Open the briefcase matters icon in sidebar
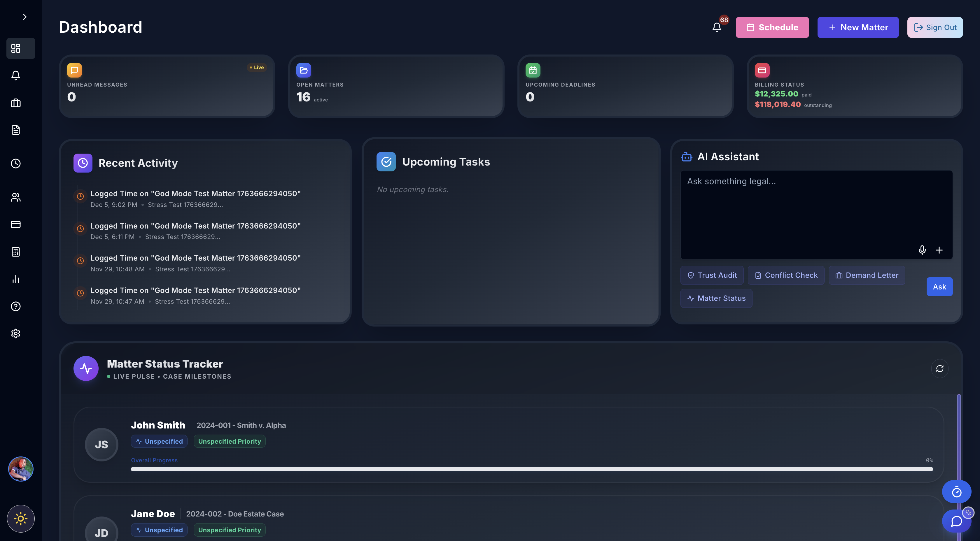 coord(15,103)
